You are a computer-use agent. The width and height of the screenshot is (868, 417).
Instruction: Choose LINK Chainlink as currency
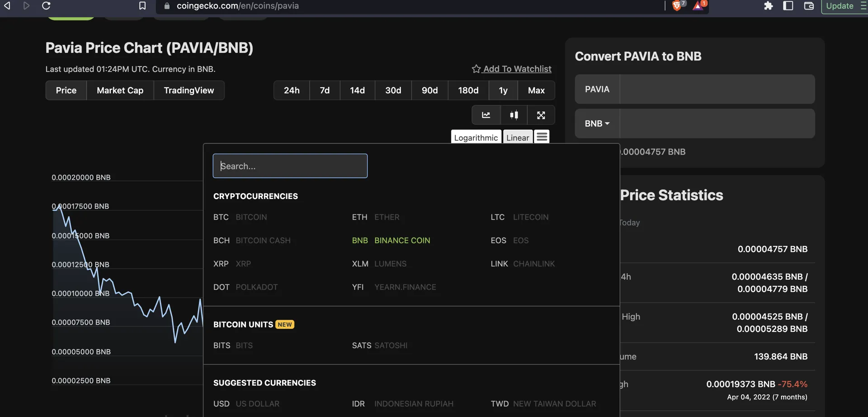523,264
